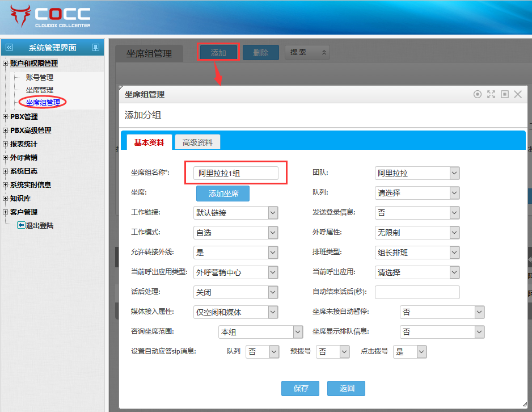Open the 工作模式 dropdown
Image resolution: width=532 pixels, height=412 pixels.
(x=235, y=233)
